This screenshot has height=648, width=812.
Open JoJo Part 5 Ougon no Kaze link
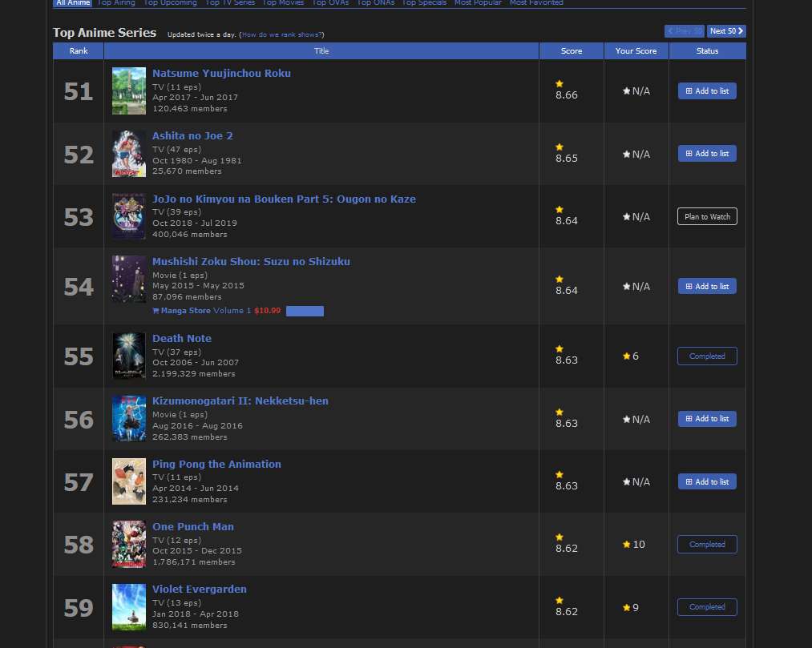pos(284,199)
